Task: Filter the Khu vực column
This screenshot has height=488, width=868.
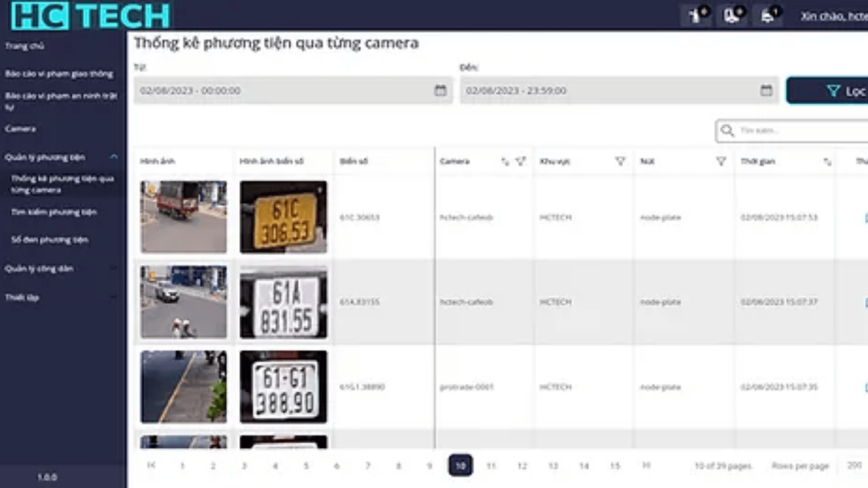Action: (x=620, y=161)
